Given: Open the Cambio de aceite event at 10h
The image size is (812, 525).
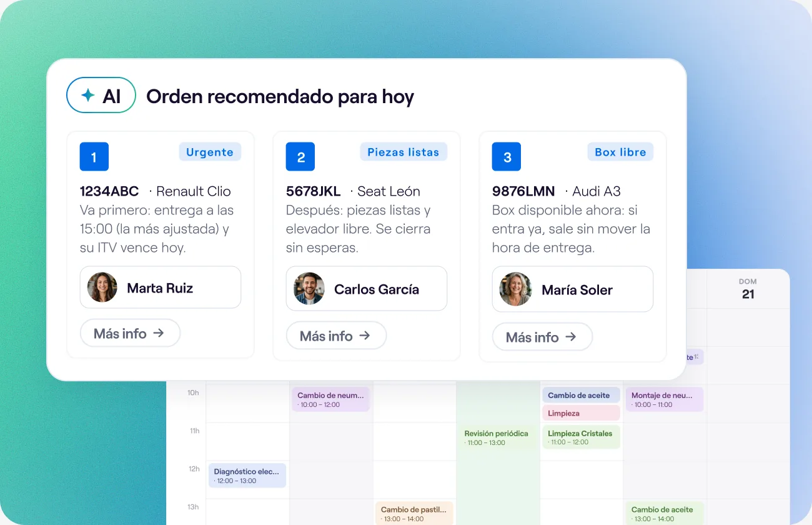Looking at the screenshot, I should [x=580, y=395].
